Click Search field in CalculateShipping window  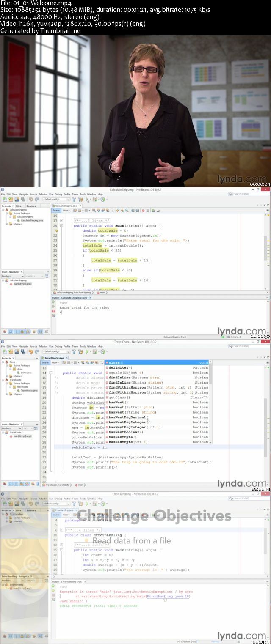249,194
